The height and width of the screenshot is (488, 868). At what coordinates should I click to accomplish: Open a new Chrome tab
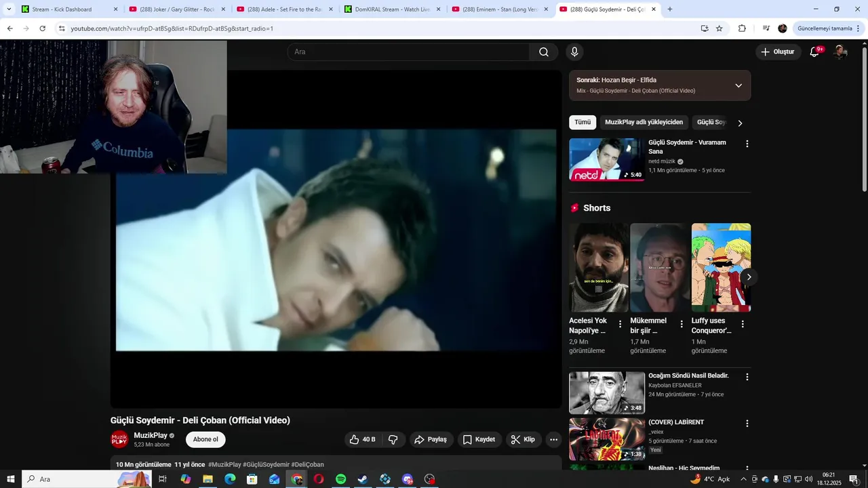point(670,9)
